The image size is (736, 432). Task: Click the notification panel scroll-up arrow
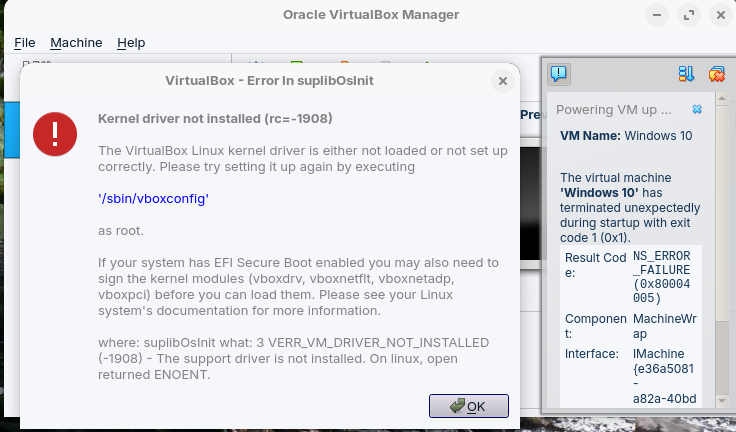722,98
